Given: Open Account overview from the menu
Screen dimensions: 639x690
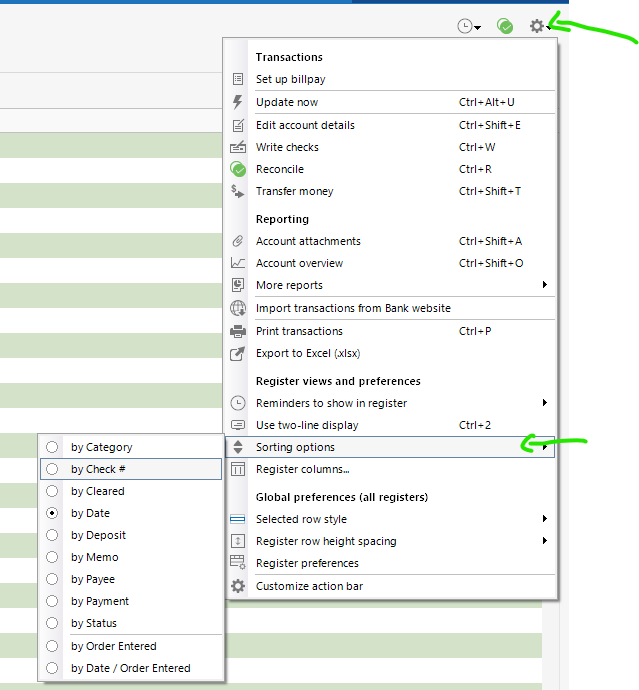Looking at the screenshot, I should click(300, 263).
